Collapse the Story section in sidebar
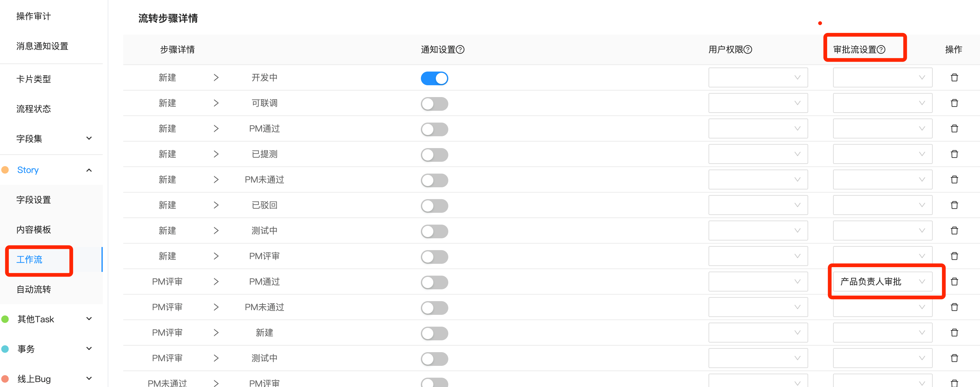Image resolution: width=980 pixels, height=387 pixels. click(x=89, y=170)
